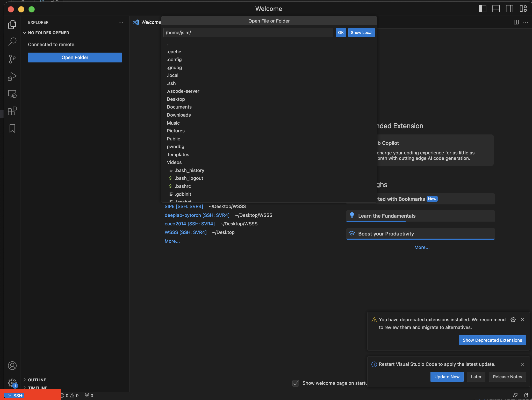532x400 pixels.
Task: Toggle Show welcome page on startup checkbox
Action: 296,383
